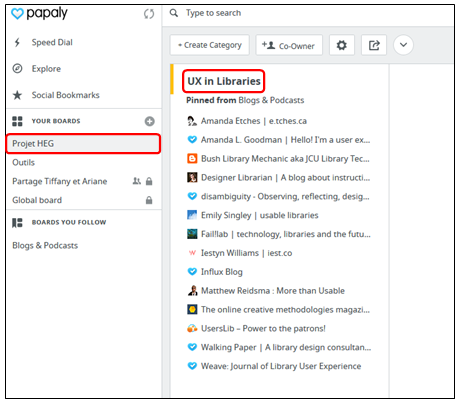Click Emily Singley favicon
The width and height of the screenshot is (460, 403).
192,215
